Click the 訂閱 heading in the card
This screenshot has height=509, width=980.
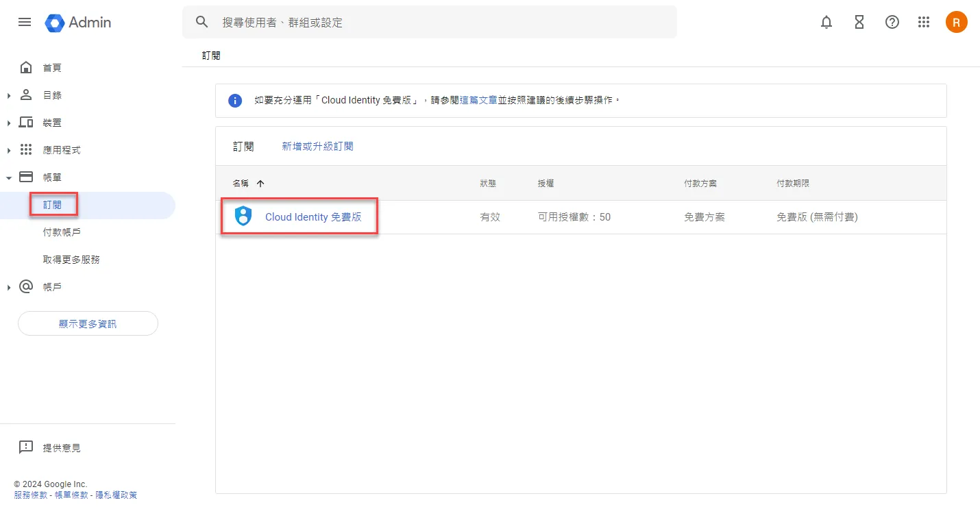tap(243, 146)
